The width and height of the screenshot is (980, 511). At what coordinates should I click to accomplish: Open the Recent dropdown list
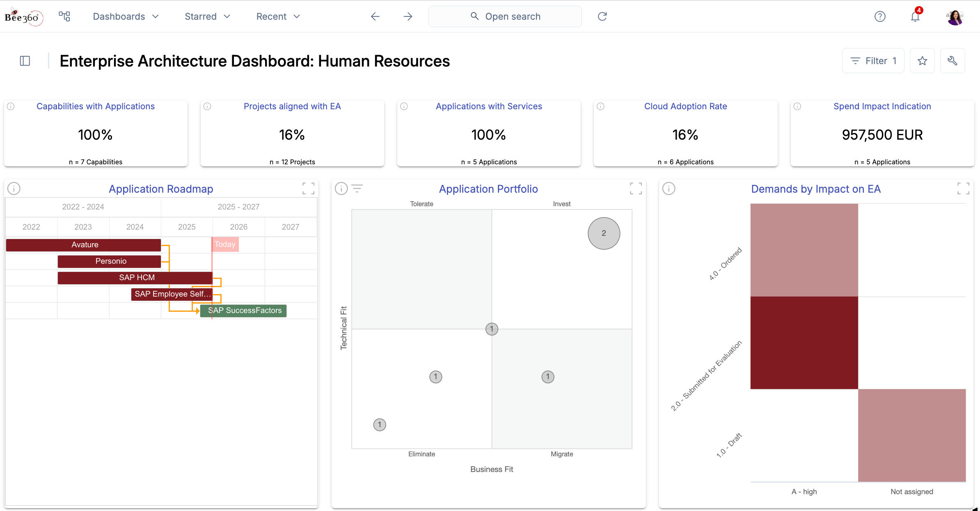tap(278, 16)
